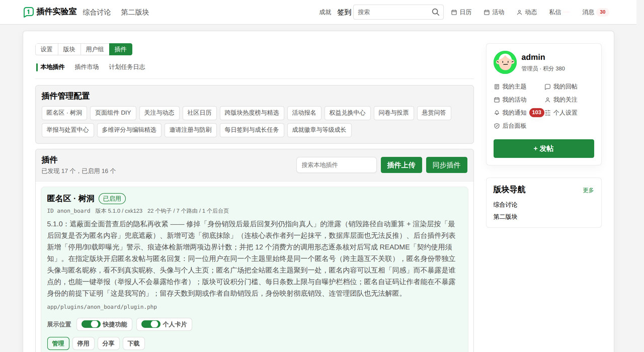Screen dimensions: 644x352
Task: Click the 插件实验室 logo icon
Action: [29, 12]
